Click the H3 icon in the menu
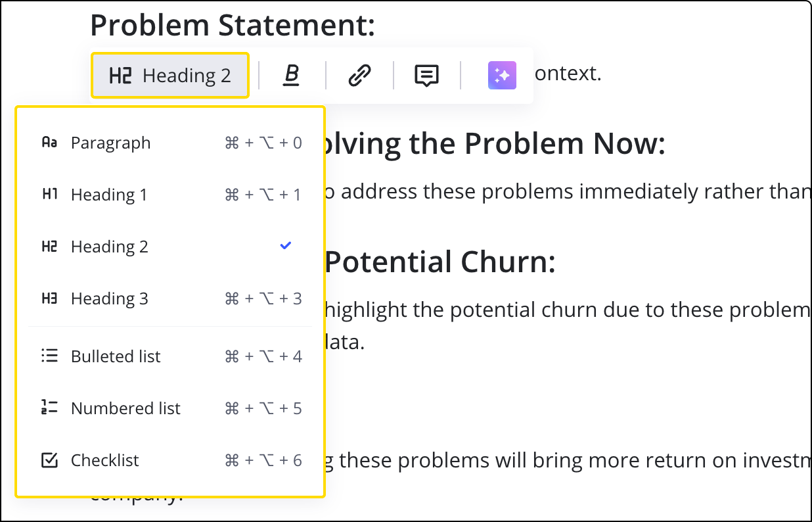Image resolution: width=812 pixels, height=522 pixels. pyautogui.click(x=49, y=298)
